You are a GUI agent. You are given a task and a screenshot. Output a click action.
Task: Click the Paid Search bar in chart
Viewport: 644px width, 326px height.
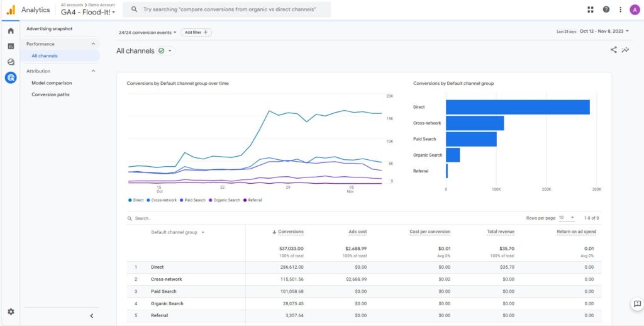pyautogui.click(x=471, y=139)
